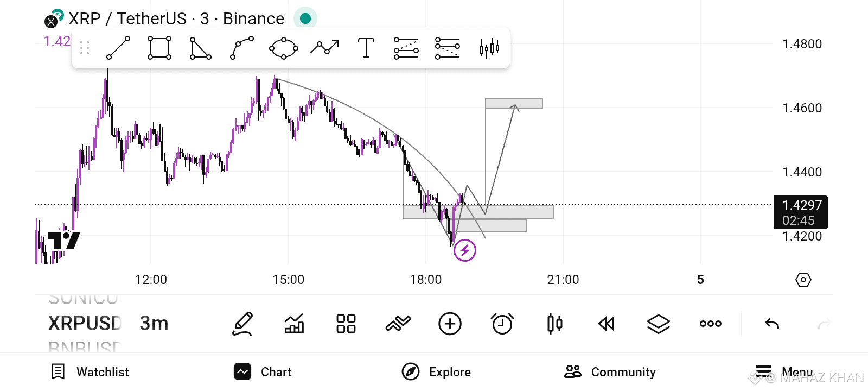Go to the Explore tab
Image resolution: width=868 pixels, height=391 pixels.
(436, 372)
